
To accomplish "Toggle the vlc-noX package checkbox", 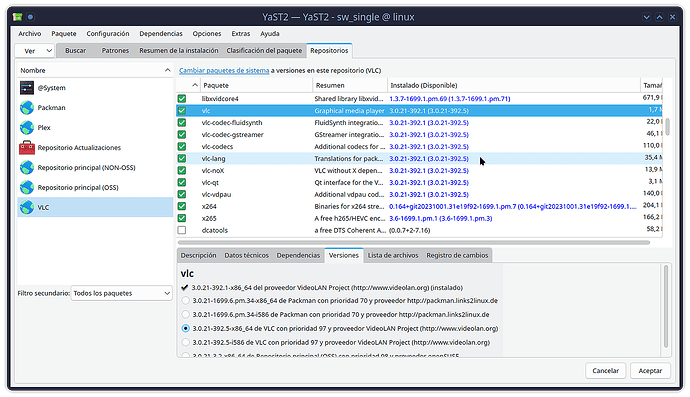I will pyautogui.click(x=182, y=170).
